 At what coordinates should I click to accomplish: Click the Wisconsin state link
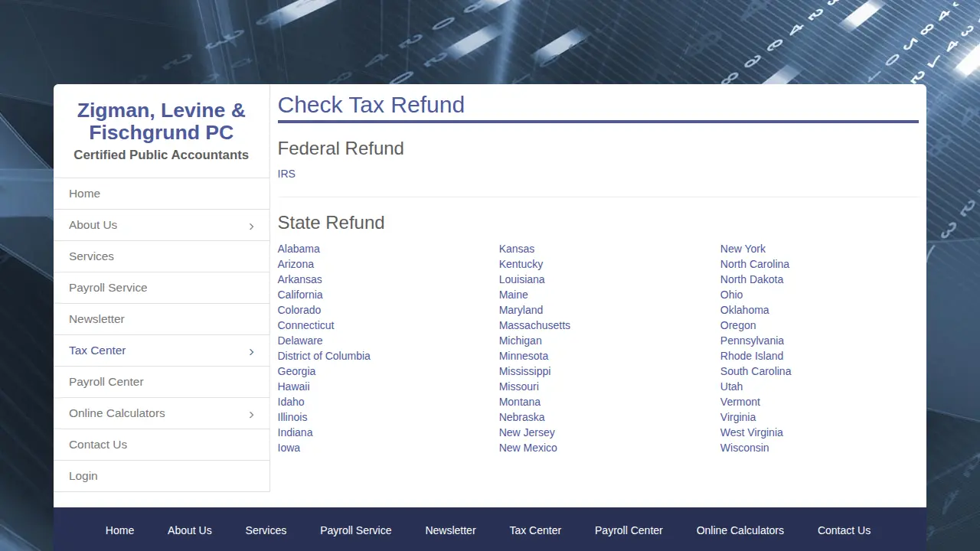744,448
